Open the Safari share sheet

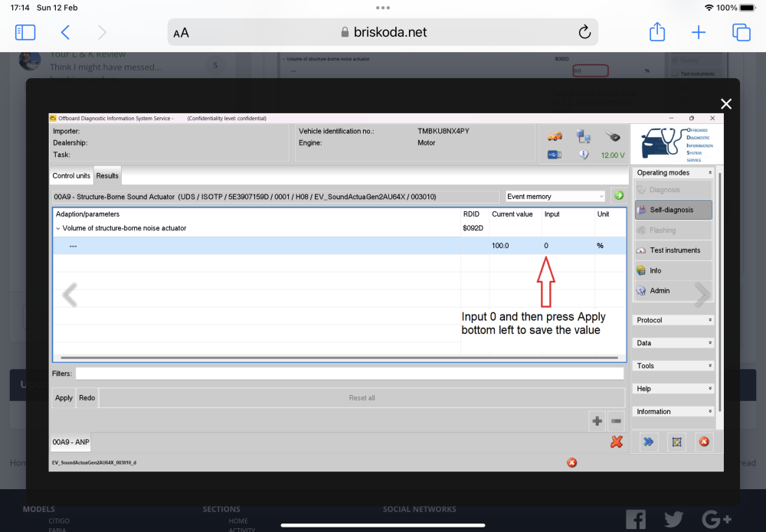click(x=657, y=31)
